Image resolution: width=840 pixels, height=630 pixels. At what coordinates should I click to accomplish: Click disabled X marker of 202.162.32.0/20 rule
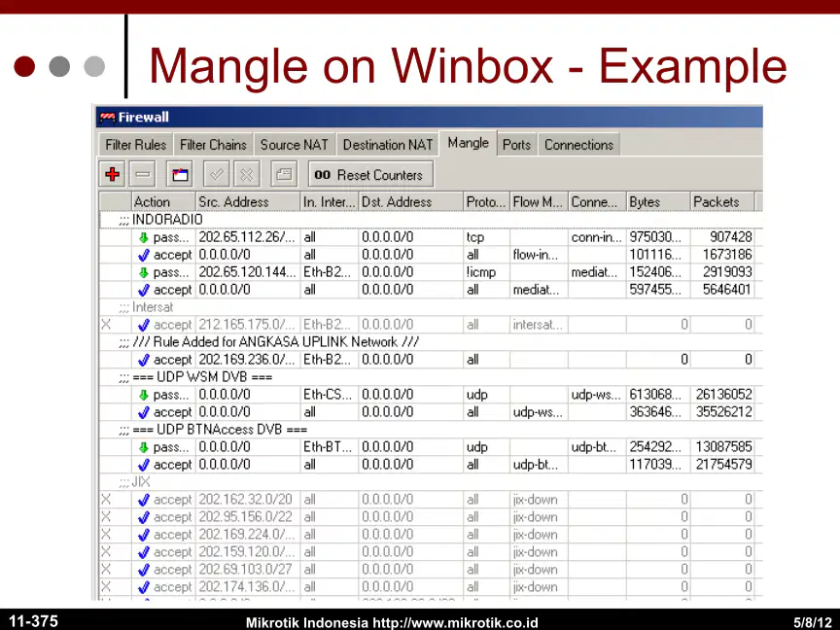click(x=106, y=500)
